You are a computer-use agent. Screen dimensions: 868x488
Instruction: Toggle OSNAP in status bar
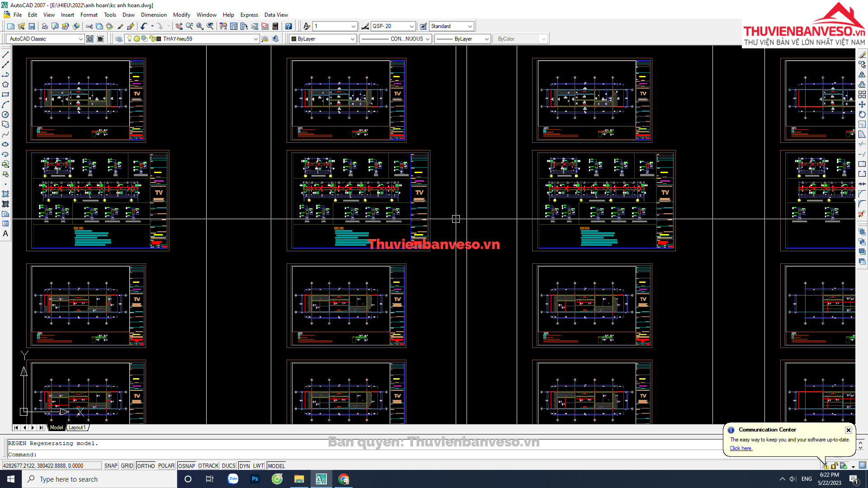click(186, 466)
